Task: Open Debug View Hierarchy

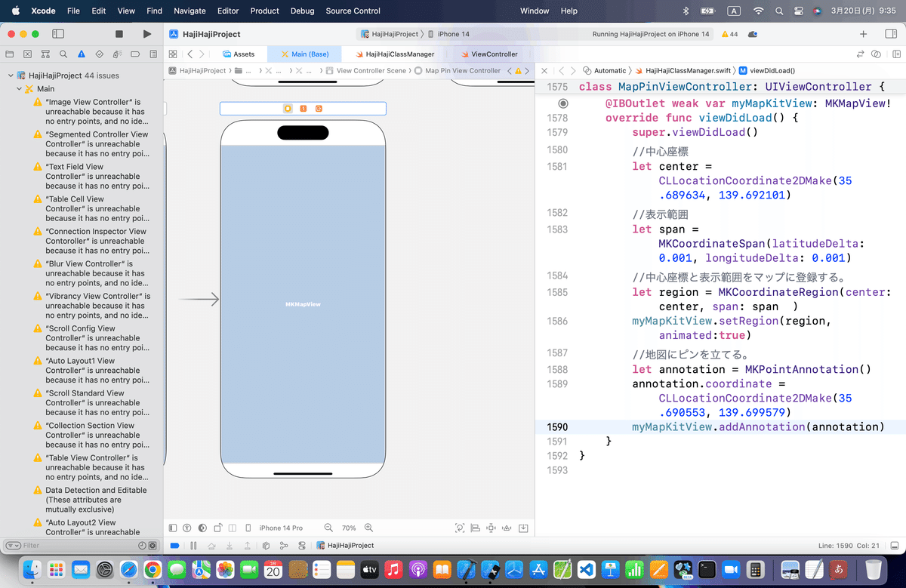Action: tap(266, 545)
